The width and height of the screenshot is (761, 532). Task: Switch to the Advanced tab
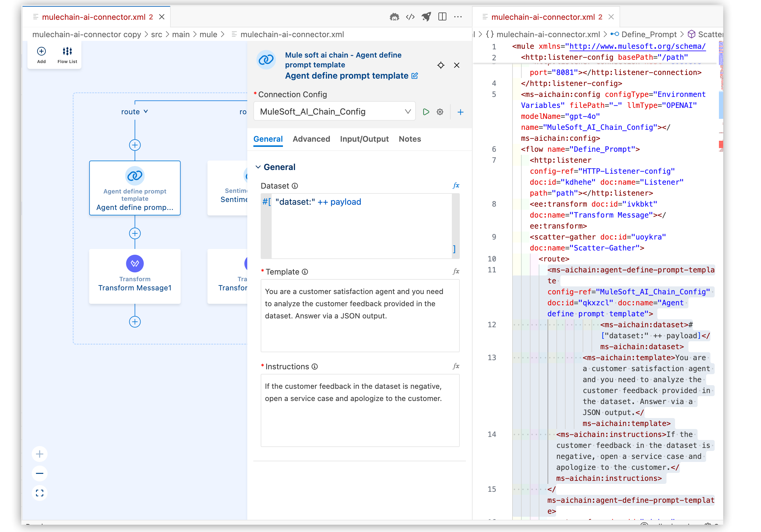point(311,139)
